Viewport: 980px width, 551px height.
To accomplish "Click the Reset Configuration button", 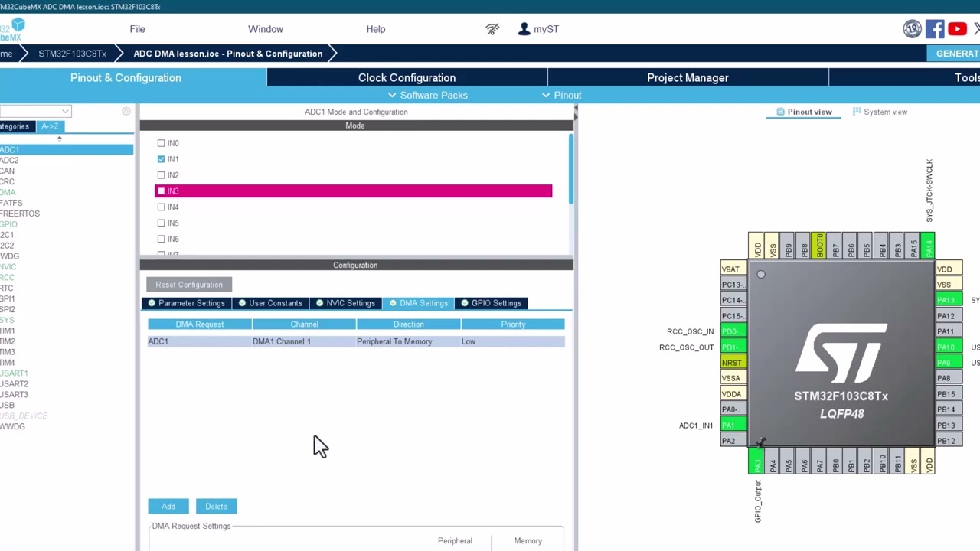I will [189, 285].
